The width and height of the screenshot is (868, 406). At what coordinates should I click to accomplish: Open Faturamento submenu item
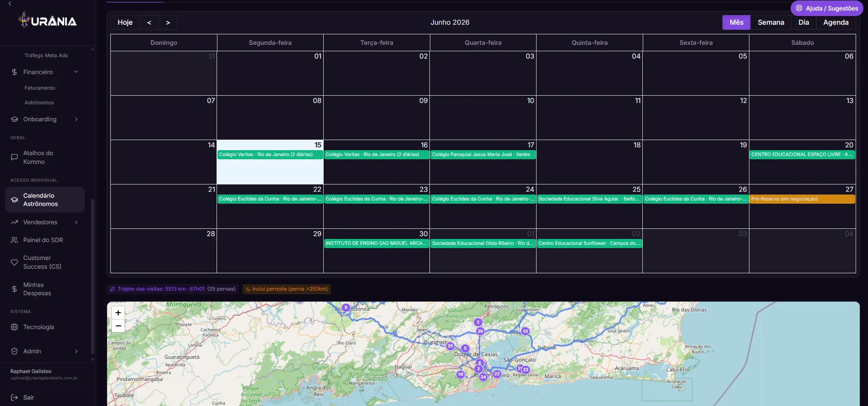[40, 88]
